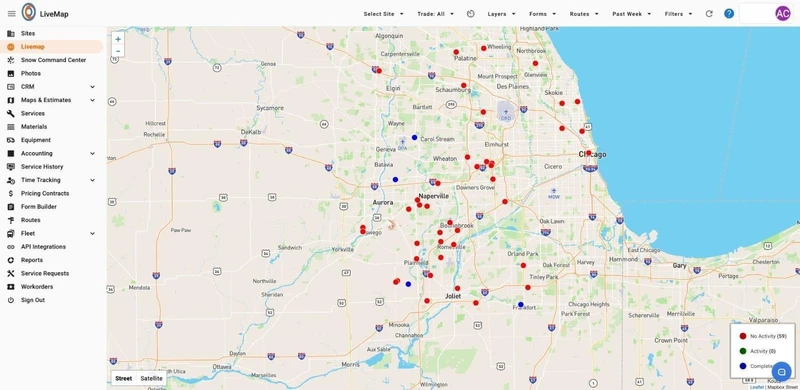800x390 pixels.
Task: Click the Photos icon in sidebar
Action: tap(11, 74)
